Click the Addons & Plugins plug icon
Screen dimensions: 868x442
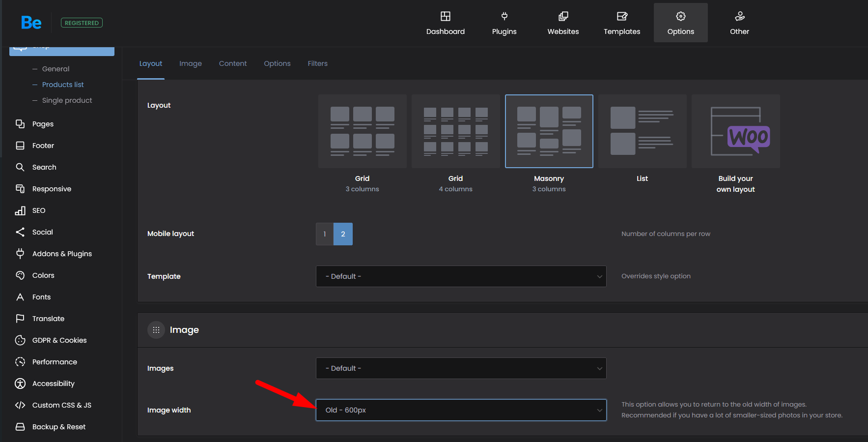click(x=20, y=254)
